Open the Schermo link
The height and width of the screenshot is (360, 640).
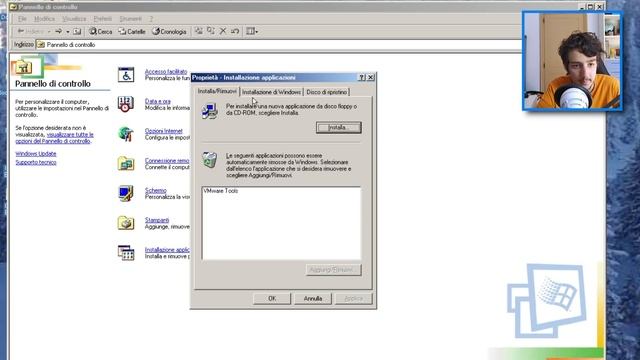coord(156,191)
